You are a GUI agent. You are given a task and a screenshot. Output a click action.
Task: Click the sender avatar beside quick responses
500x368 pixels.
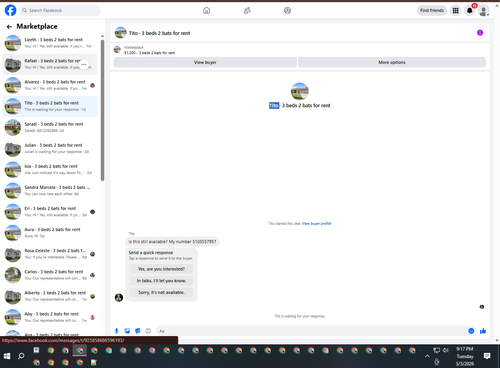coord(119,297)
